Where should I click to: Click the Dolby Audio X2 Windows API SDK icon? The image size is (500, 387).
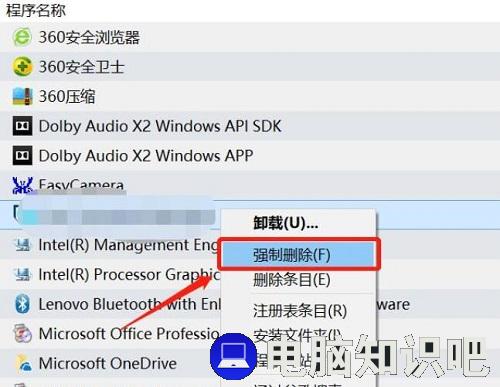(22, 126)
